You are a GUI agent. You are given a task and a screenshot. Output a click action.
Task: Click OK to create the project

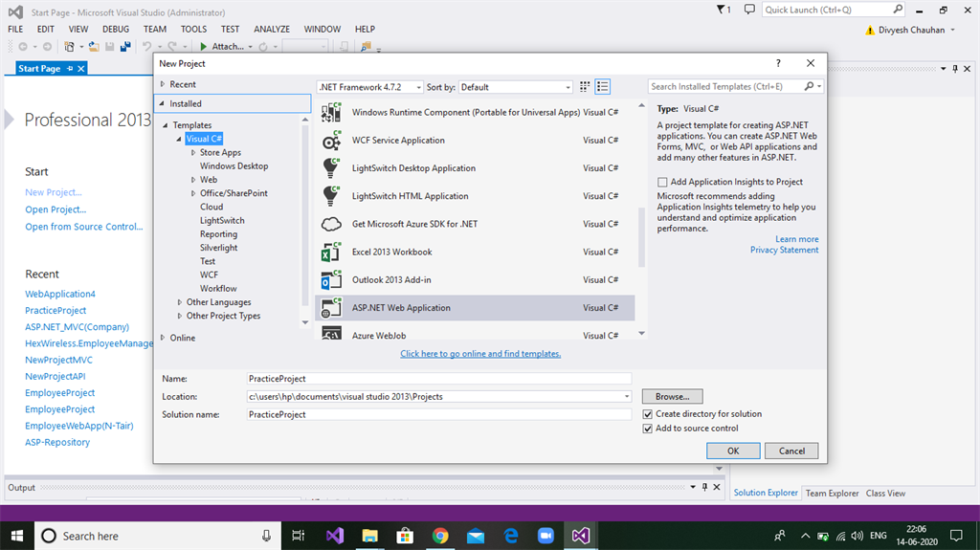point(733,451)
